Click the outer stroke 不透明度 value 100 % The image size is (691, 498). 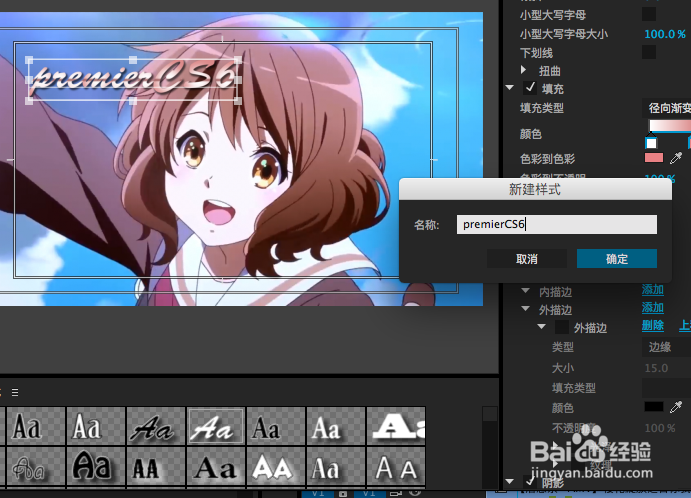pyautogui.click(x=660, y=428)
